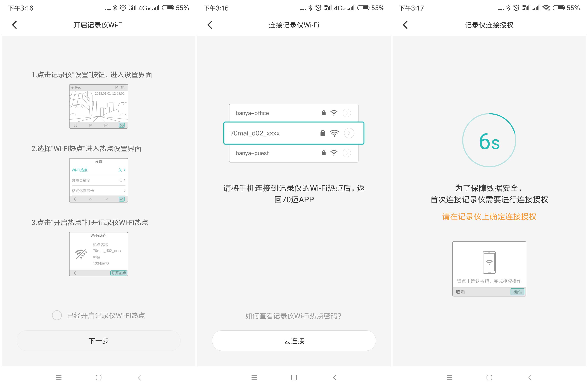Open Android recent apps from the navigation bar
Image resolution: width=588 pixels, height=391 pixels.
[59, 378]
